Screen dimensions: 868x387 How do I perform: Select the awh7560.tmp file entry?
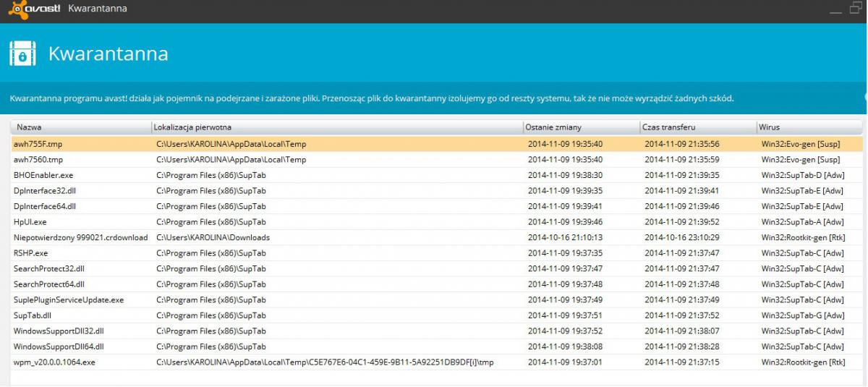tap(436, 159)
